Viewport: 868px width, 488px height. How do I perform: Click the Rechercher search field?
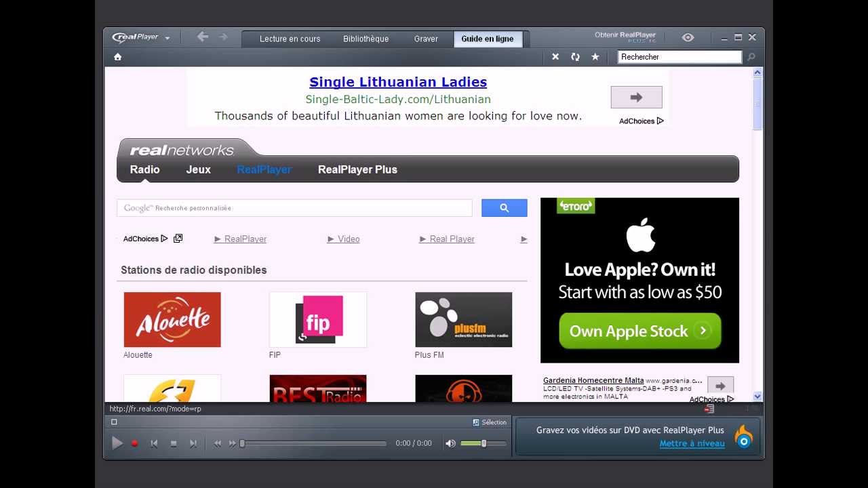[680, 57]
